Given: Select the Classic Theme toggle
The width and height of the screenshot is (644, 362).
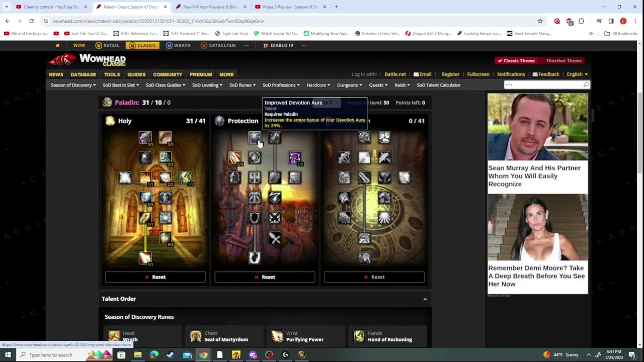Looking at the screenshot, I should (x=516, y=61).
